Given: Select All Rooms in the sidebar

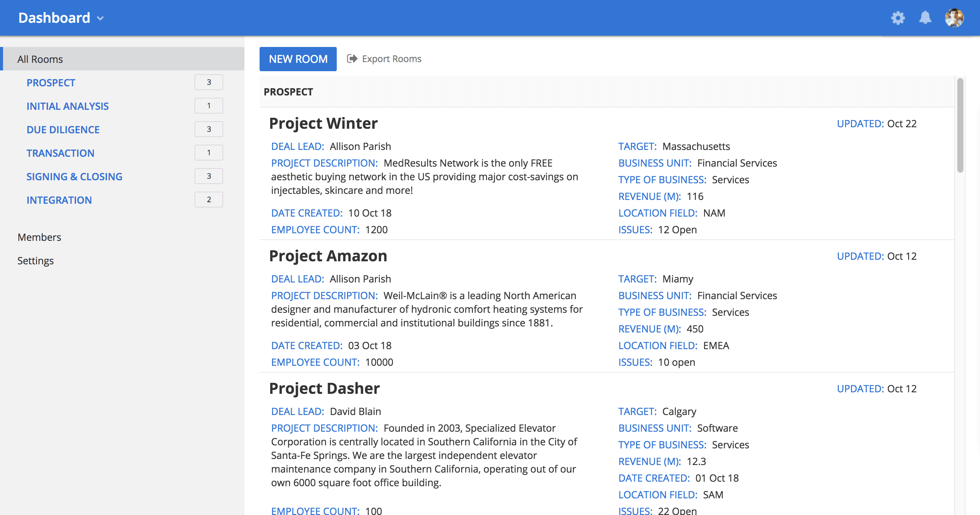Looking at the screenshot, I should pyautogui.click(x=40, y=59).
